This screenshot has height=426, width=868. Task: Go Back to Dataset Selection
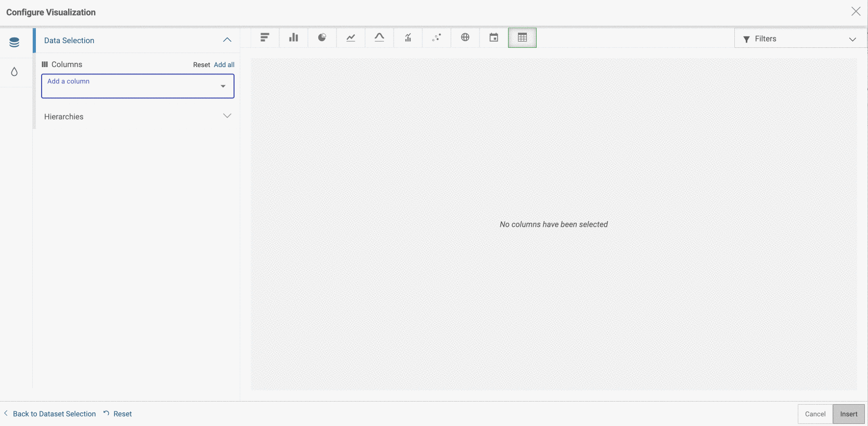tap(50, 414)
